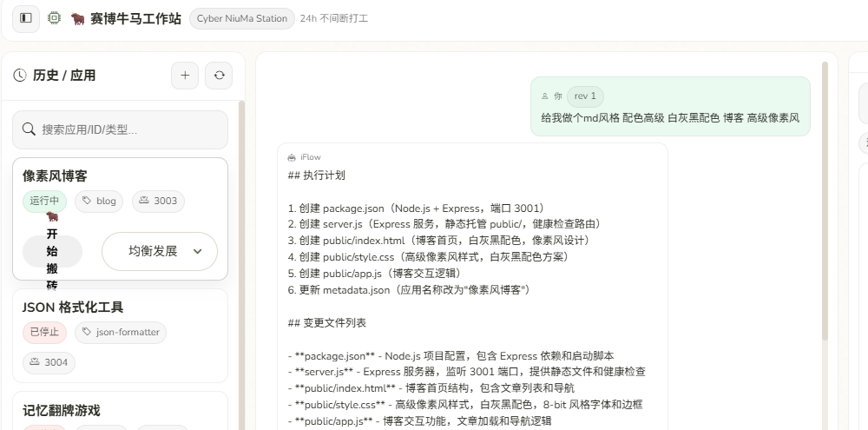Click the port 3003 badge
This screenshot has height=430, width=868.
click(x=158, y=201)
